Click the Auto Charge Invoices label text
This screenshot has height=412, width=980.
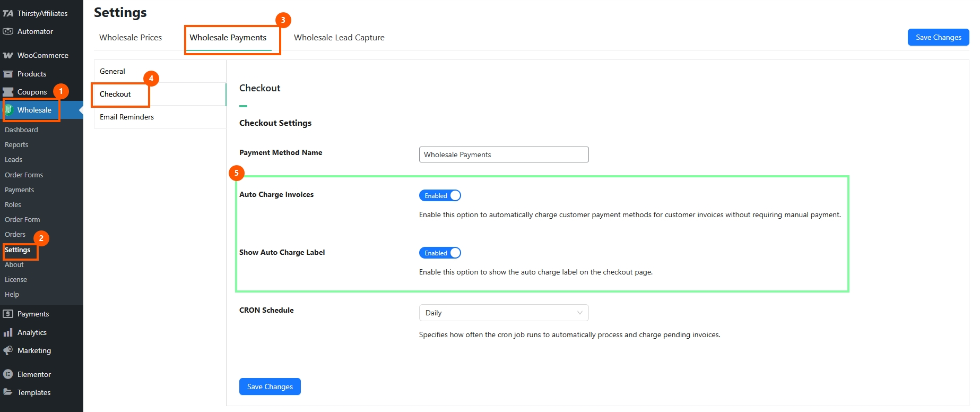pyautogui.click(x=276, y=194)
